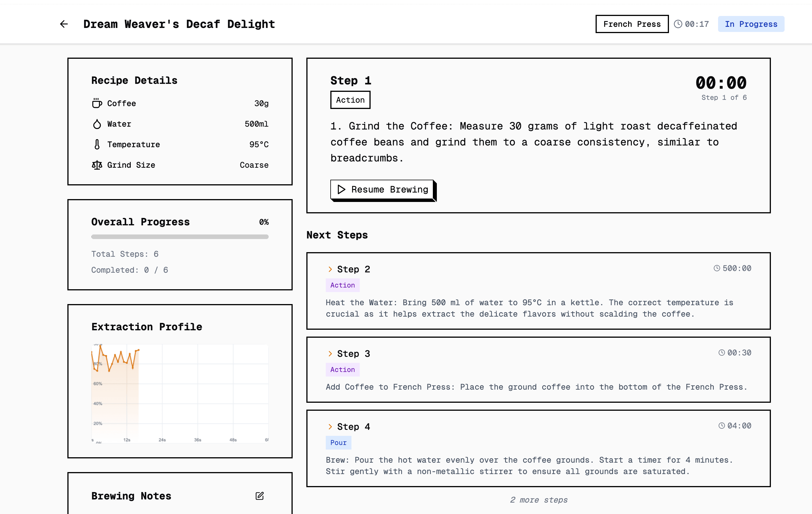Screen dimensions: 812x514
Task: Click the 0% progress percentage
Action: pos(264,222)
